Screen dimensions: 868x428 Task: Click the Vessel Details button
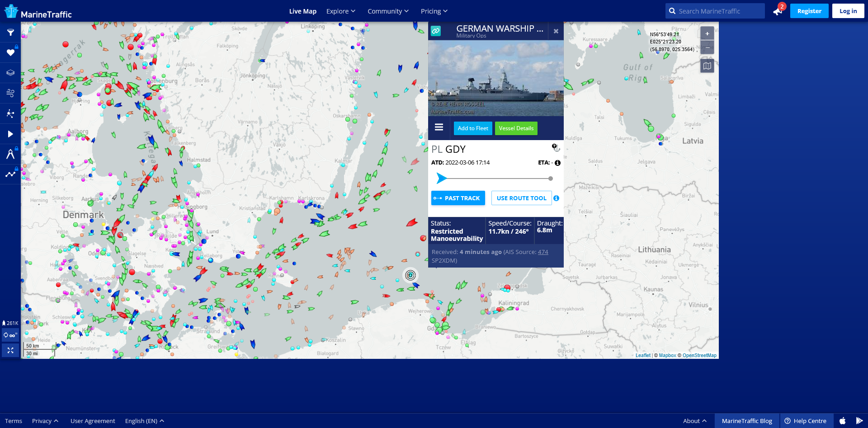516,128
